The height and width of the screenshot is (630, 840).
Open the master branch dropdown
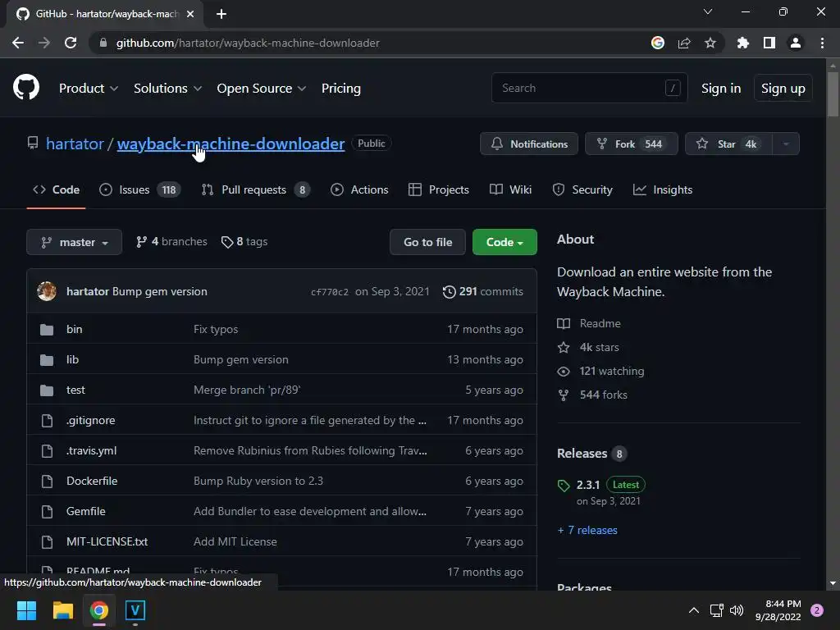point(75,242)
